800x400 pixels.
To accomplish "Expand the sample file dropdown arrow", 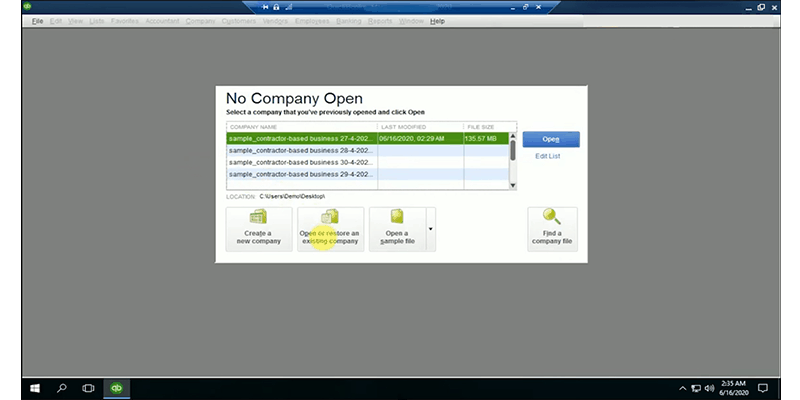I will (x=431, y=229).
